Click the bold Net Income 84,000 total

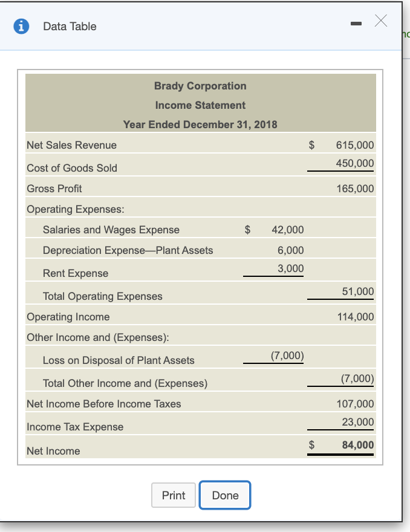[357, 445]
